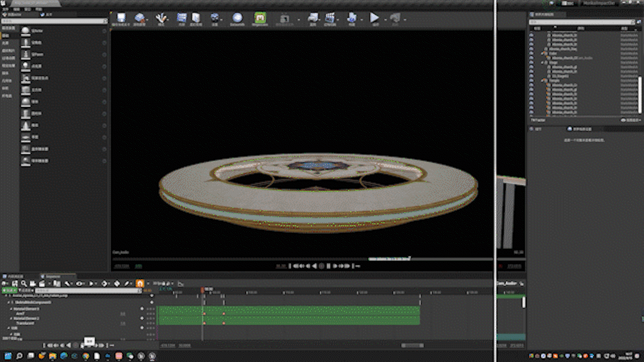Open the green Megascans plugin icon
Screen dimensions: 644x362
point(260,19)
